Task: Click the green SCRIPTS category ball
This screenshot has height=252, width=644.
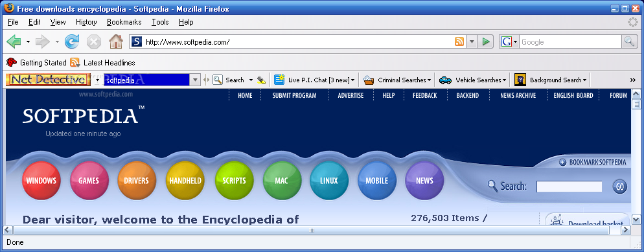Action: (234, 181)
